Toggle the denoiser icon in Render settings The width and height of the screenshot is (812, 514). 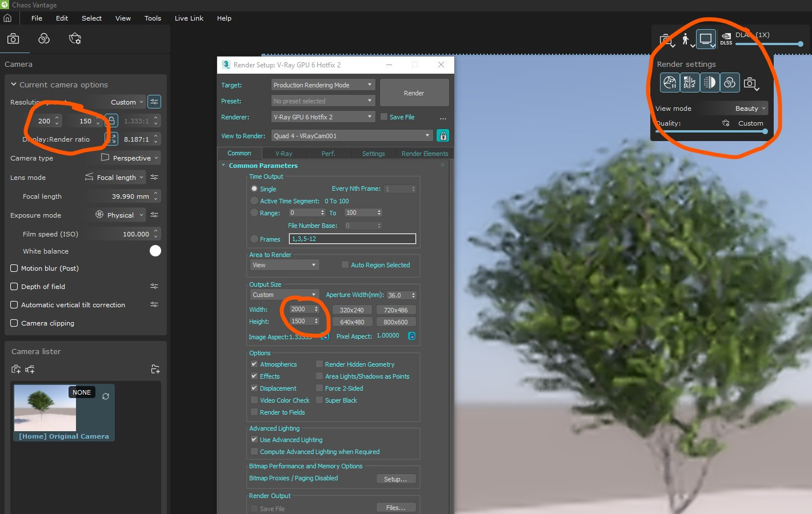[690, 83]
